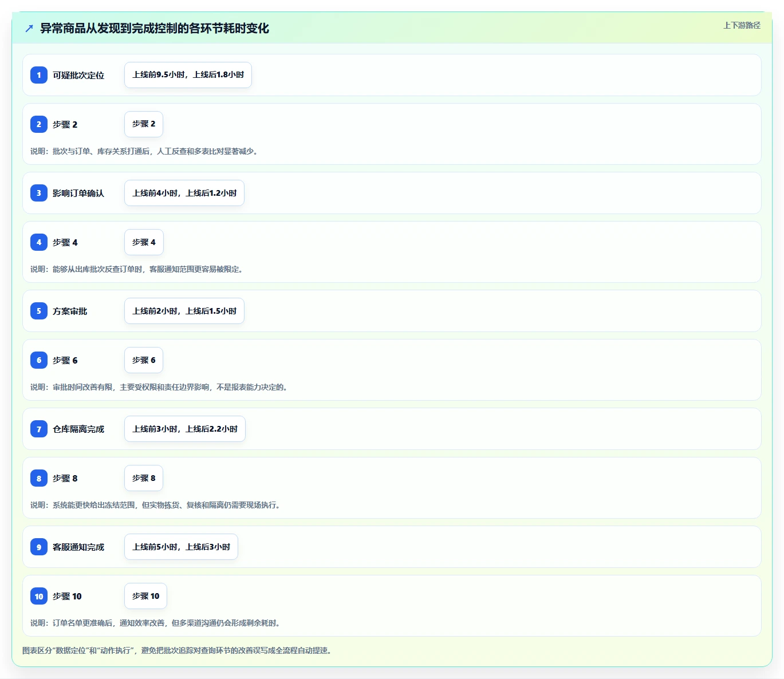Click the number 8 step badge

39,478
